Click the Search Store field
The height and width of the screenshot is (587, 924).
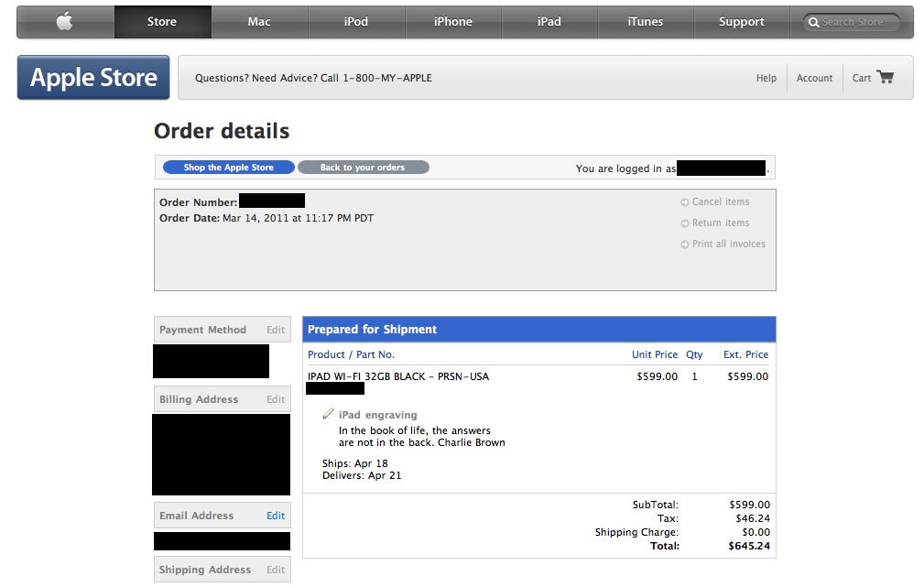852,22
